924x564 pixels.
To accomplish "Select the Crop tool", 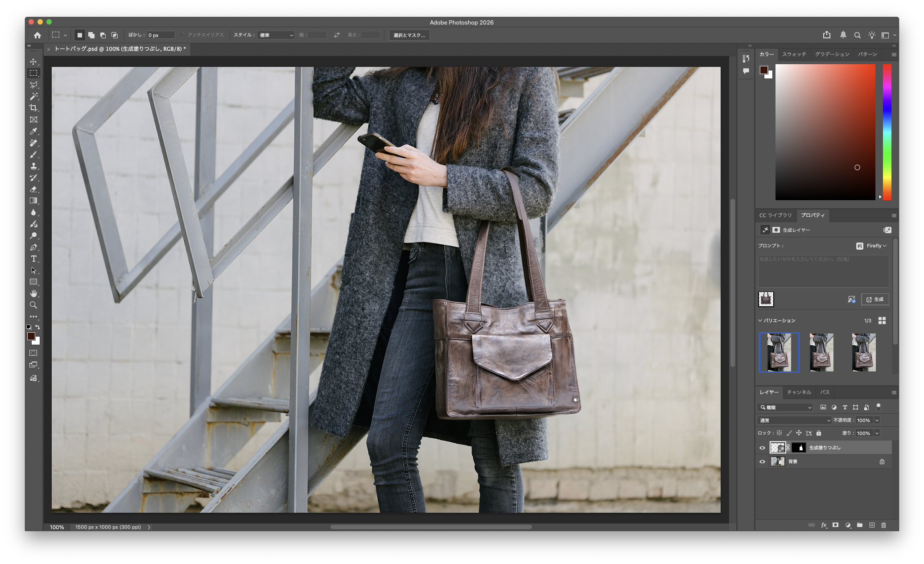I will (x=33, y=108).
